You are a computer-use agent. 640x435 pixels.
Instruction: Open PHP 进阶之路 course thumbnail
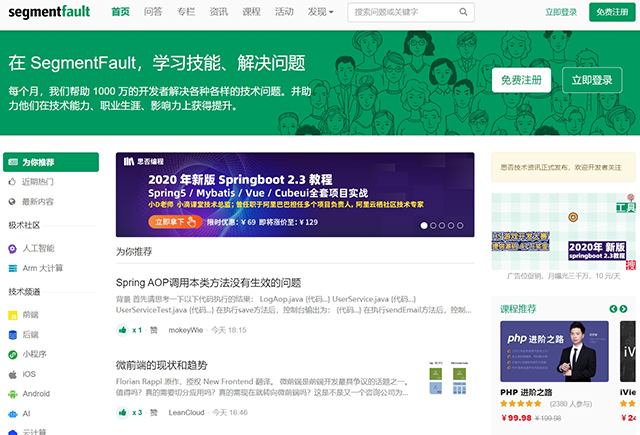554,351
